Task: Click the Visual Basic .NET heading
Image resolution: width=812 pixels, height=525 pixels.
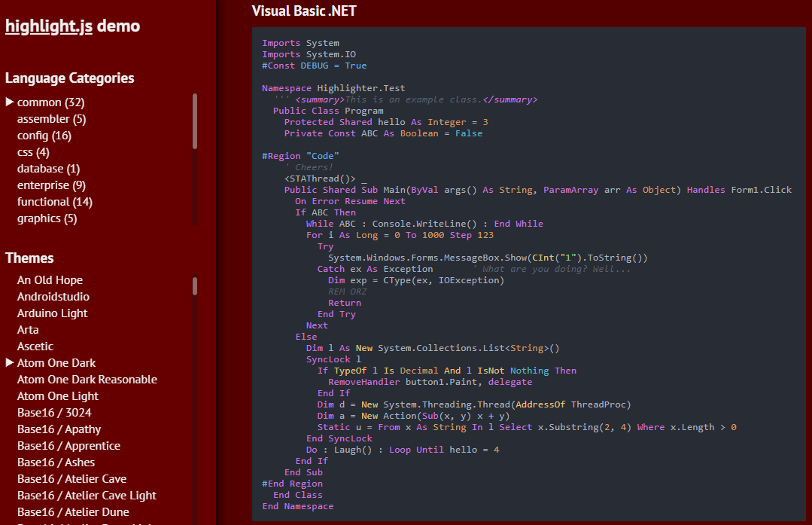Action: click(304, 11)
